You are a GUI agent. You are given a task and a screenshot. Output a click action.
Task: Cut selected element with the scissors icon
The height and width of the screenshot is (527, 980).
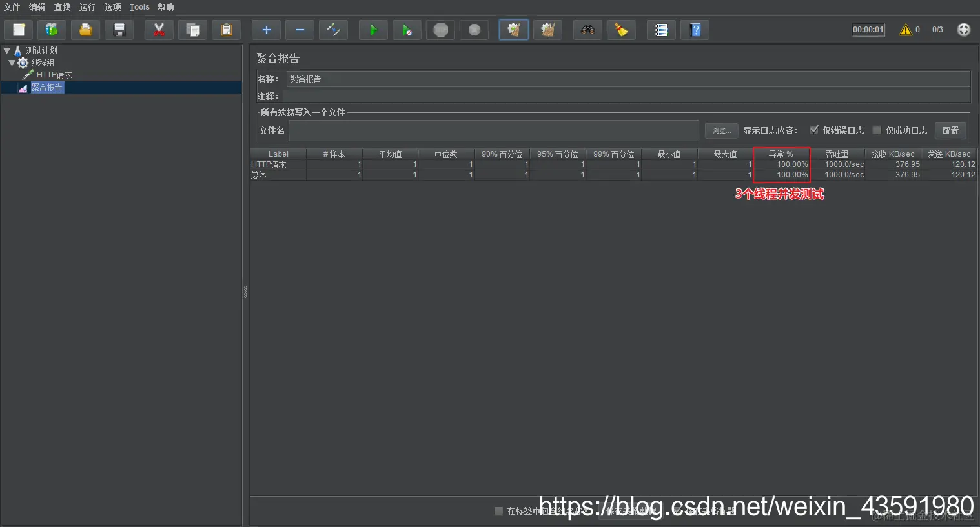(x=159, y=29)
